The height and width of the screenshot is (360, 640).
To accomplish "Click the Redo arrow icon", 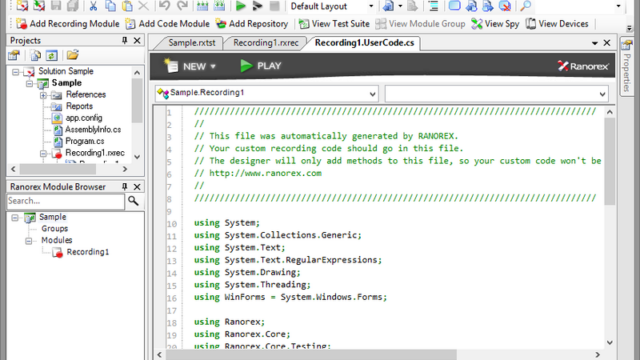I will tap(182, 6).
